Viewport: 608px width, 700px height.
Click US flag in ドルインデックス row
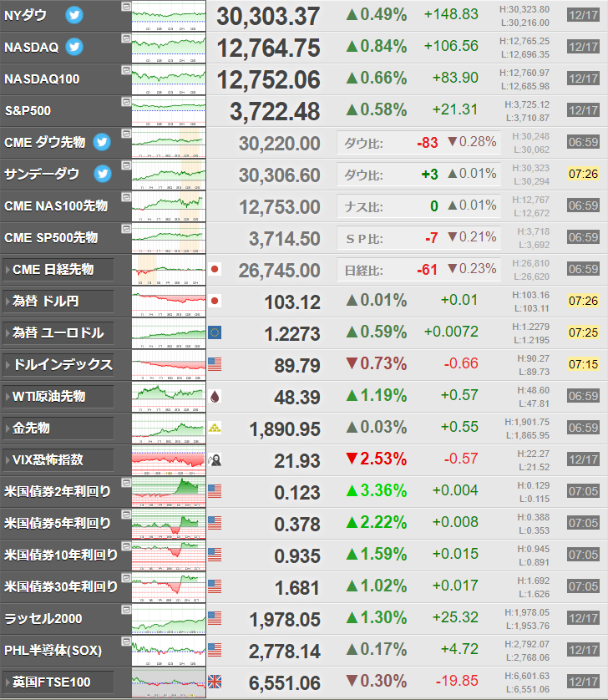click(x=215, y=364)
